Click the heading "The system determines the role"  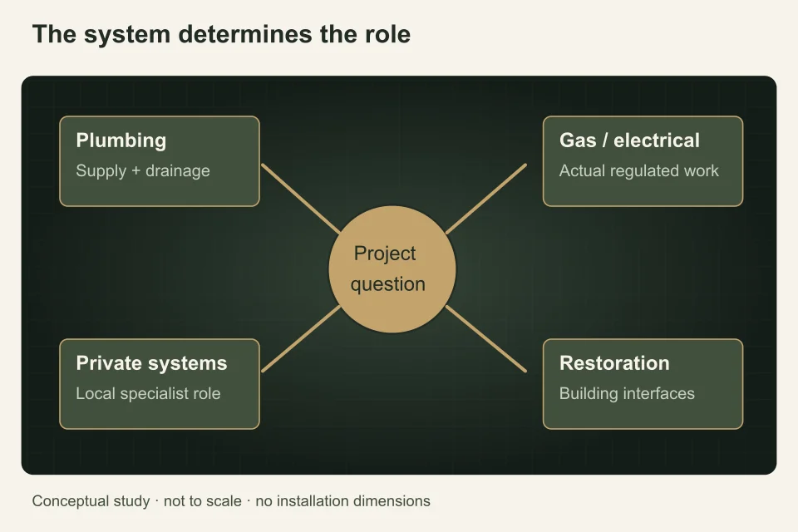pos(221,35)
